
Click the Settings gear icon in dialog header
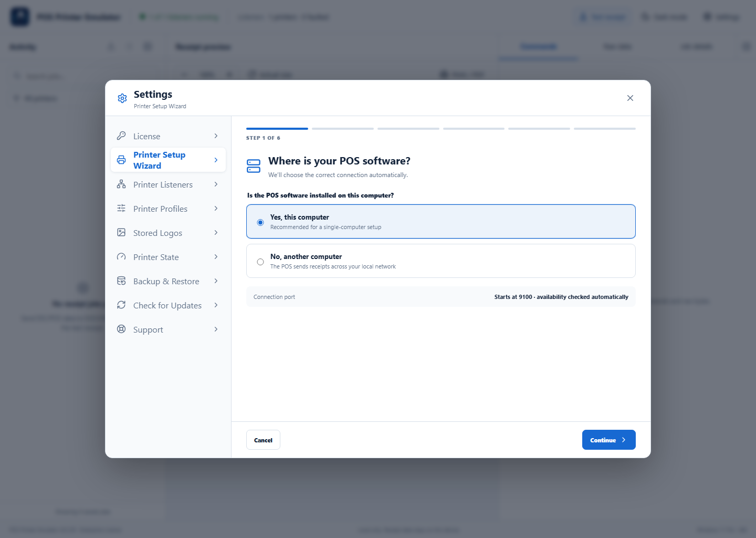tap(122, 98)
